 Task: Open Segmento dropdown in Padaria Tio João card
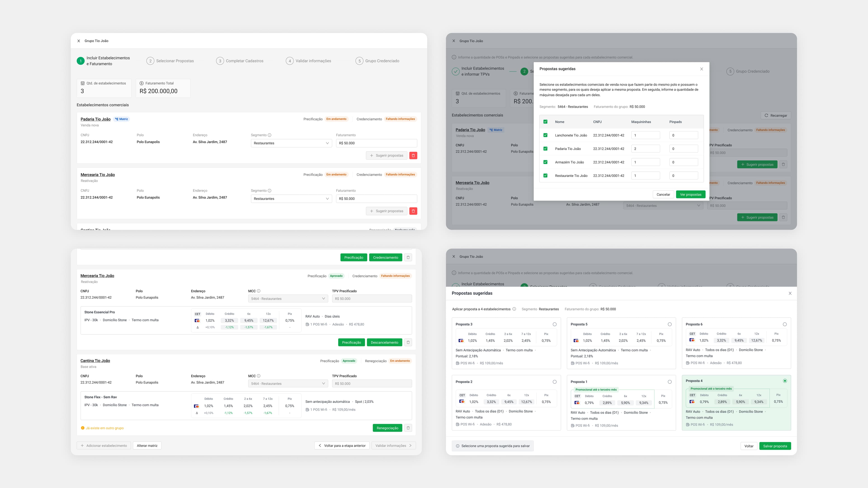click(x=291, y=143)
